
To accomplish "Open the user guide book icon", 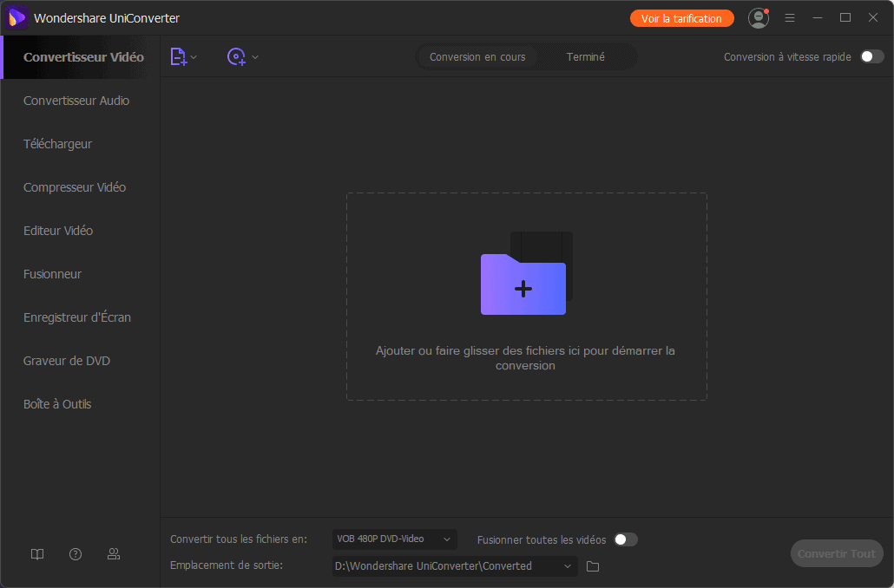I will [x=37, y=554].
